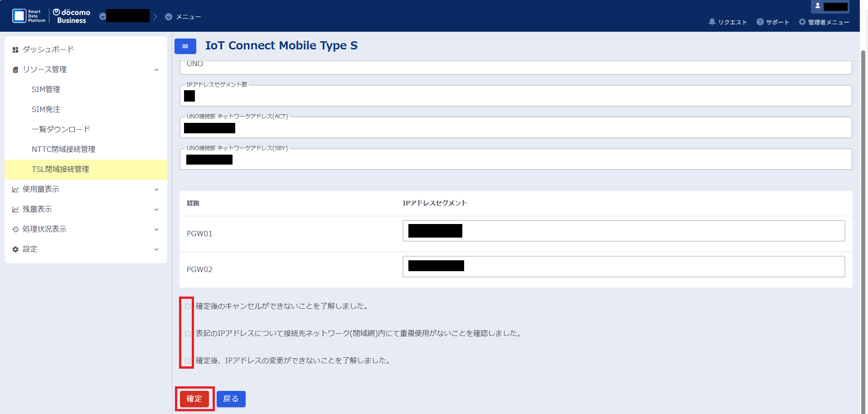Open the workspace selector dropdown arrow
Image resolution: width=868 pixels, height=414 pixels.
point(102,16)
